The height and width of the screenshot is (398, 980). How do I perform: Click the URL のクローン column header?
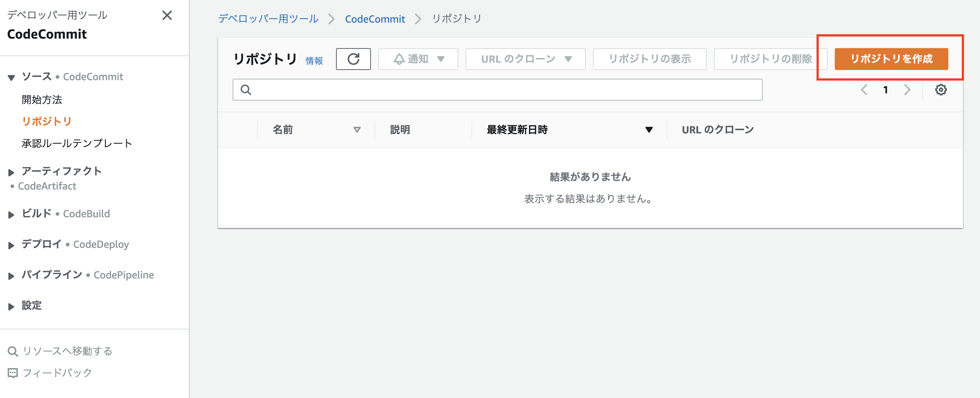(718, 130)
